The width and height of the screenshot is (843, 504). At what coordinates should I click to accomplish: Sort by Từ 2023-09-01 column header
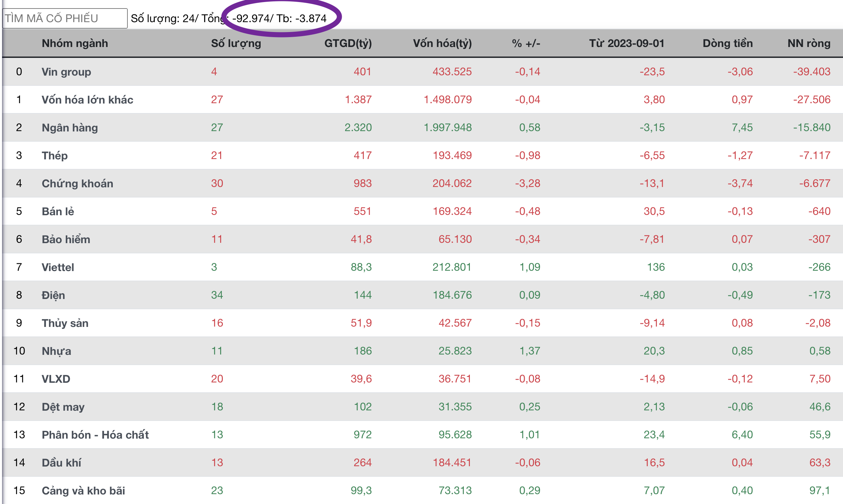(627, 43)
